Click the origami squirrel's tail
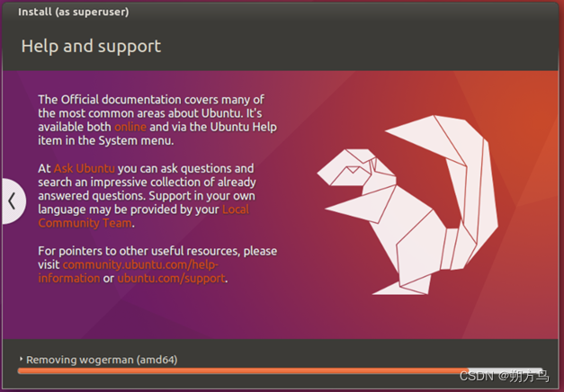 pyautogui.click(x=468, y=180)
